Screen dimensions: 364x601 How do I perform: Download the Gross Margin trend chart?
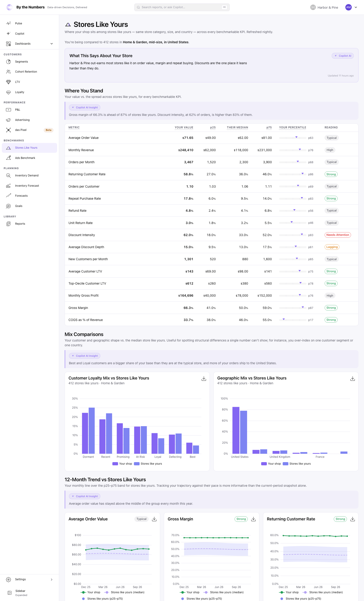(254, 519)
